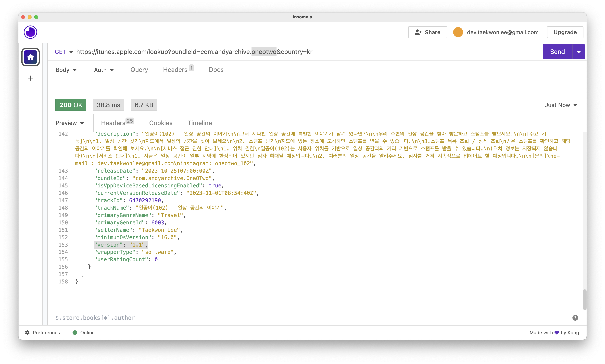Open the response Cookies tab

161,123
